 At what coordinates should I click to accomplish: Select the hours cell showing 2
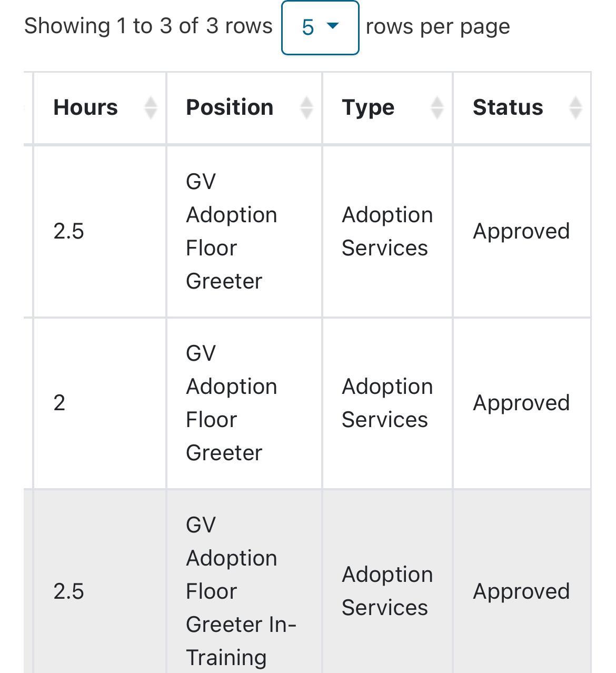(x=59, y=403)
